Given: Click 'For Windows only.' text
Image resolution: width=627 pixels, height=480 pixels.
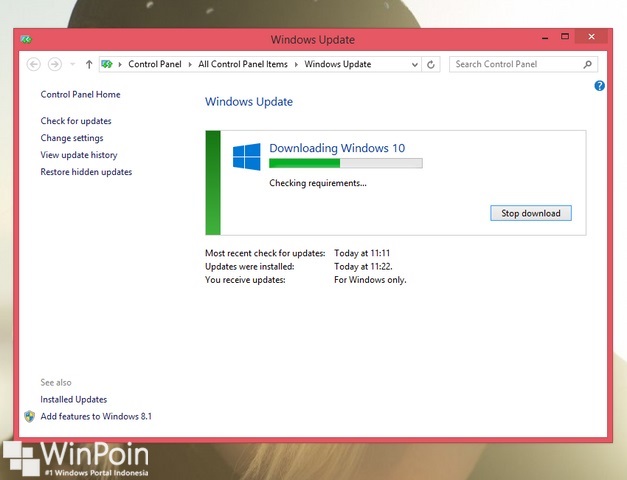Looking at the screenshot, I should coord(370,280).
